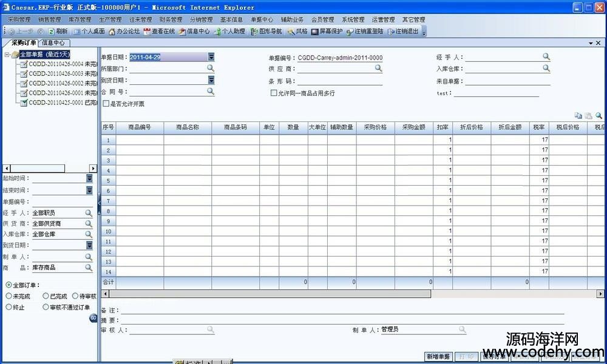Open the 办公论坛 forum toolbar icon
This screenshot has height=364, width=607.
(x=124, y=31)
